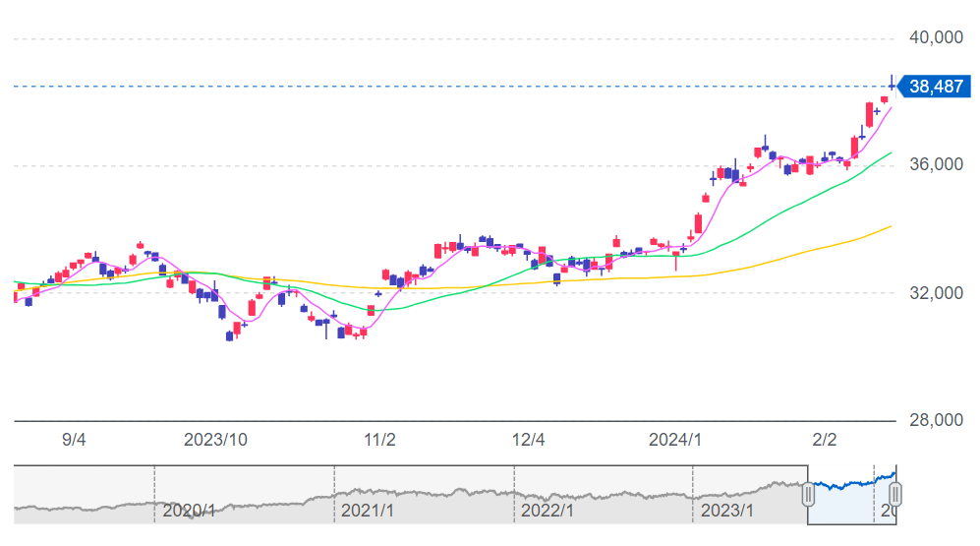Click the 11/2 date axis label
The width and height of the screenshot is (980, 546).
pos(379,440)
